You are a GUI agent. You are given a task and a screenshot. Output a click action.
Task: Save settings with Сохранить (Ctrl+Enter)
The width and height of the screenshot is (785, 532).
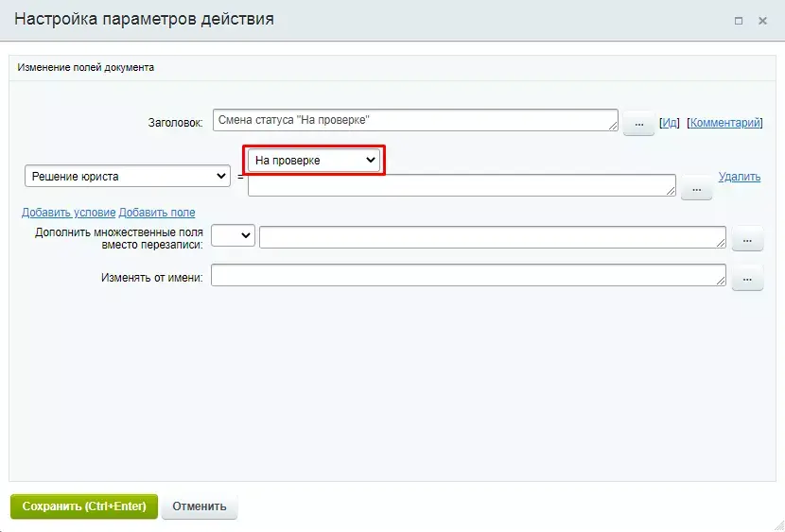pos(84,506)
